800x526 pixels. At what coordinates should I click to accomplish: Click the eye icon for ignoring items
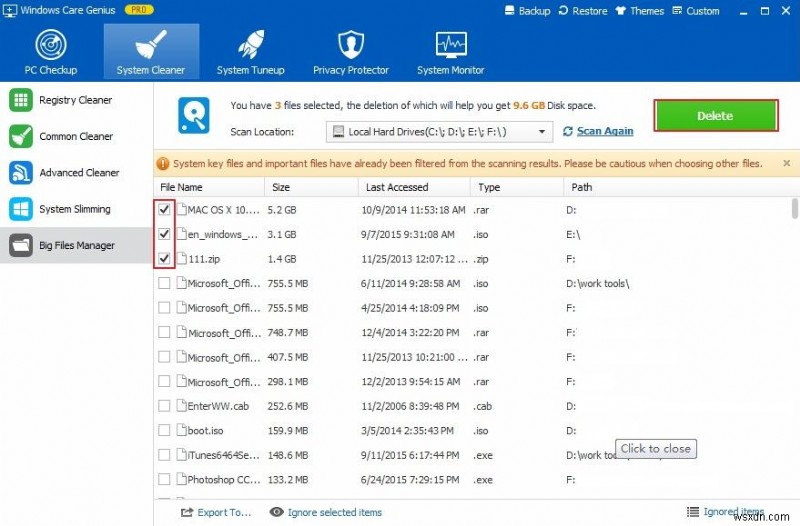(x=277, y=512)
